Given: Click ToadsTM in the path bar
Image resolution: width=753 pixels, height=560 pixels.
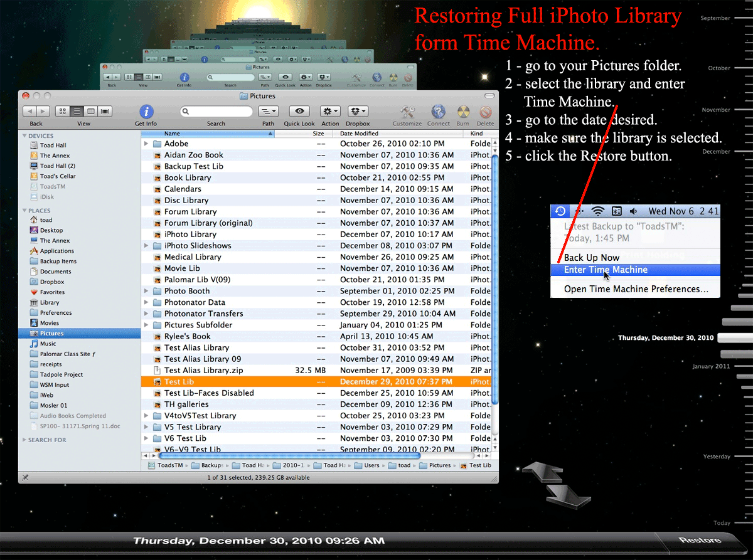Looking at the screenshot, I should coord(165,465).
